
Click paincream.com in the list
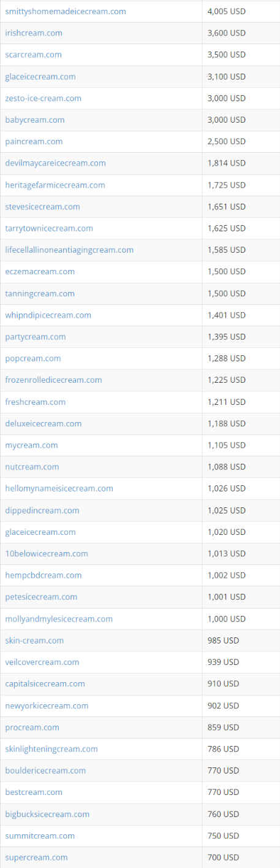[x=34, y=141]
